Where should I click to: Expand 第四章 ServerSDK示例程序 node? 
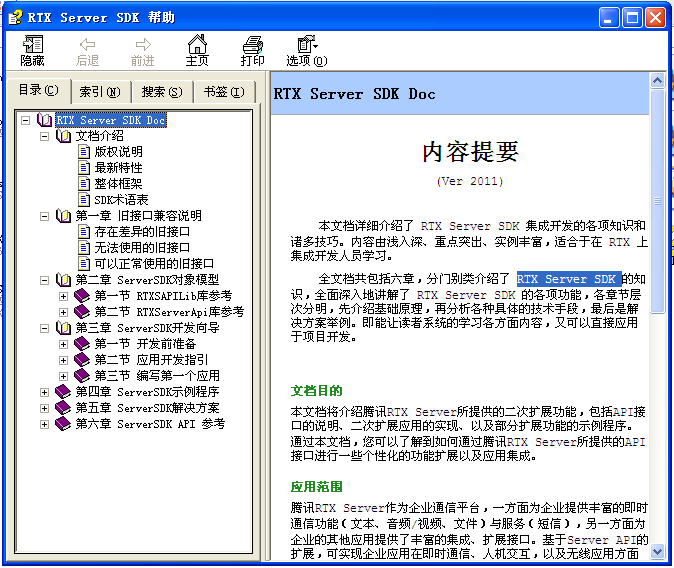44,392
